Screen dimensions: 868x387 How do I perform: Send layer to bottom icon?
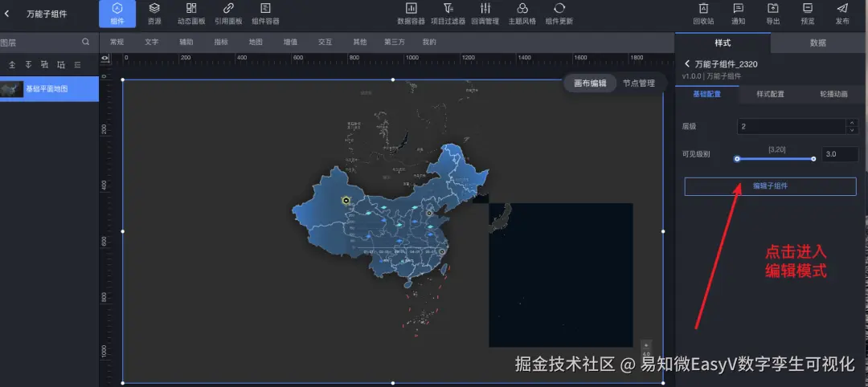pos(28,65)
